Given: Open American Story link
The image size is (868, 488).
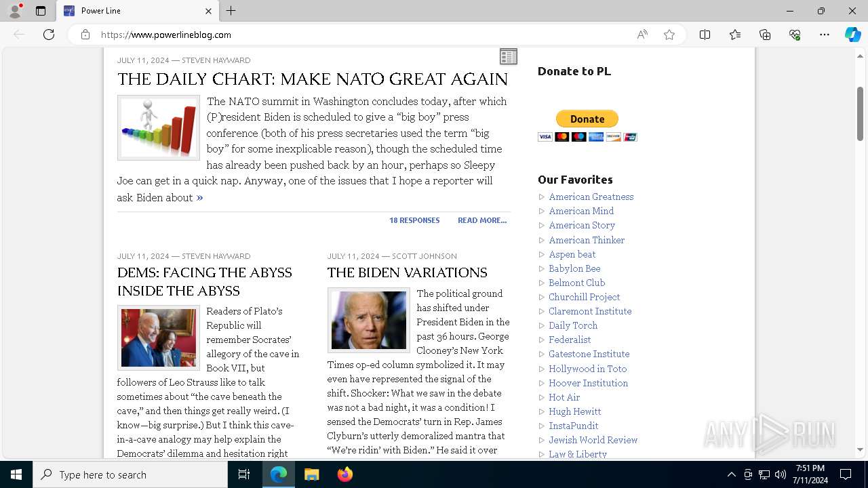Looking at the screenshot, I should pyautogui.click(x=582, y=225).
